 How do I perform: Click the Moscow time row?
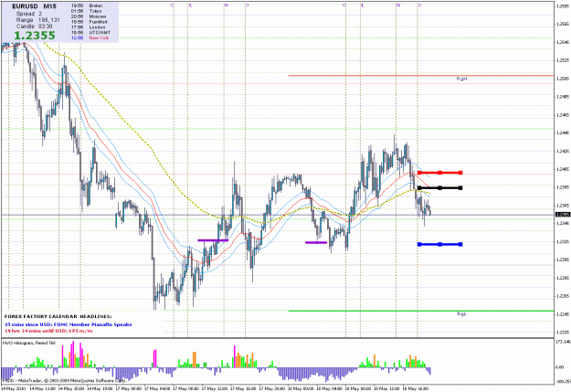[x=89, y=16]
